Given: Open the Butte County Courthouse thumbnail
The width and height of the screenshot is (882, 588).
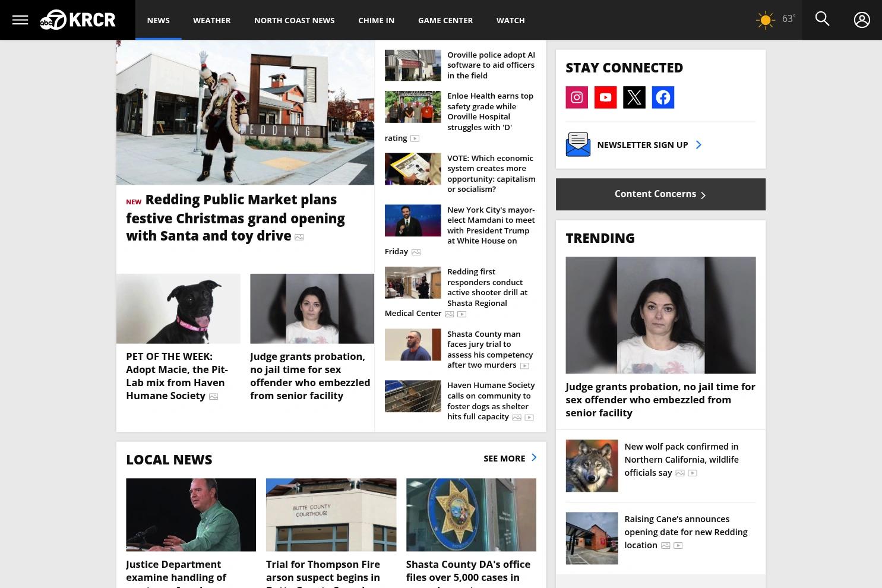Looking at the screenshot, I should pyautogui.click(x=331, y=514).
